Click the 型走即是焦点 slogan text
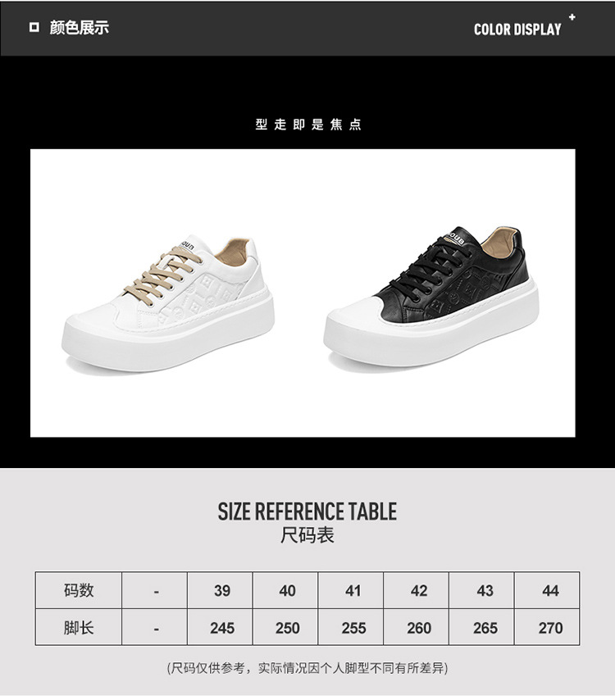The image size is (615, 700). click(308, 124)
